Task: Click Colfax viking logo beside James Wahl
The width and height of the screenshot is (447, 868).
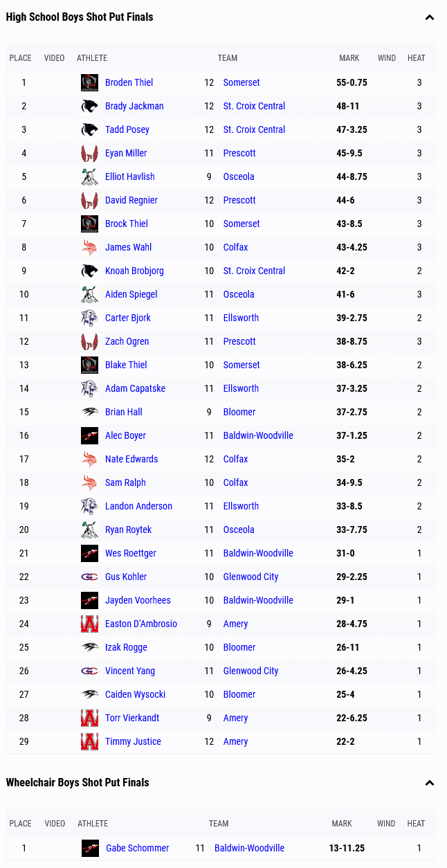Action: click(x=89, y=247)
